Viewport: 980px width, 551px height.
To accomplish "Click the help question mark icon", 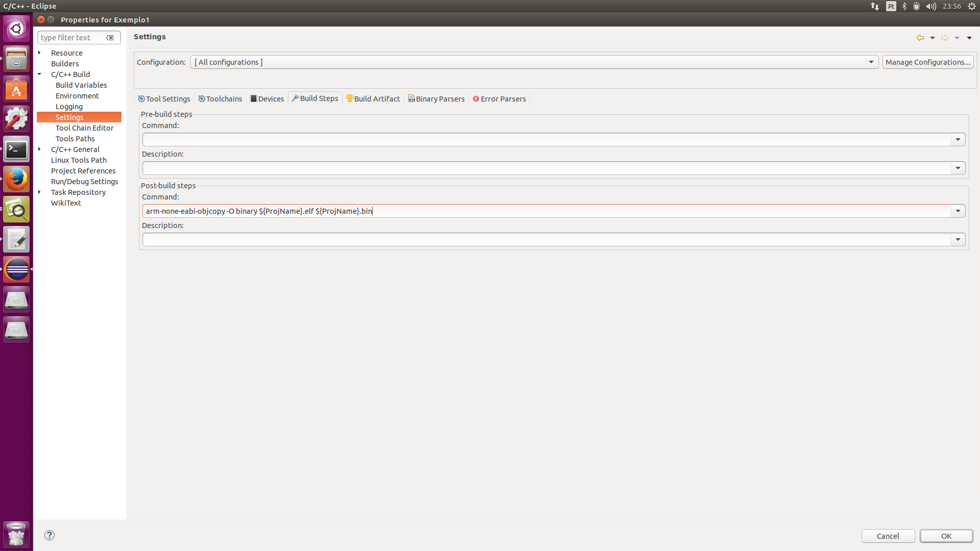I will pos(50,535).
